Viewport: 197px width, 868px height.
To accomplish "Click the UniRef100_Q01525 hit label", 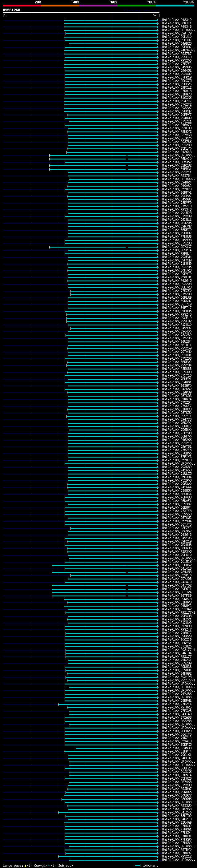I will coord(177,213).
